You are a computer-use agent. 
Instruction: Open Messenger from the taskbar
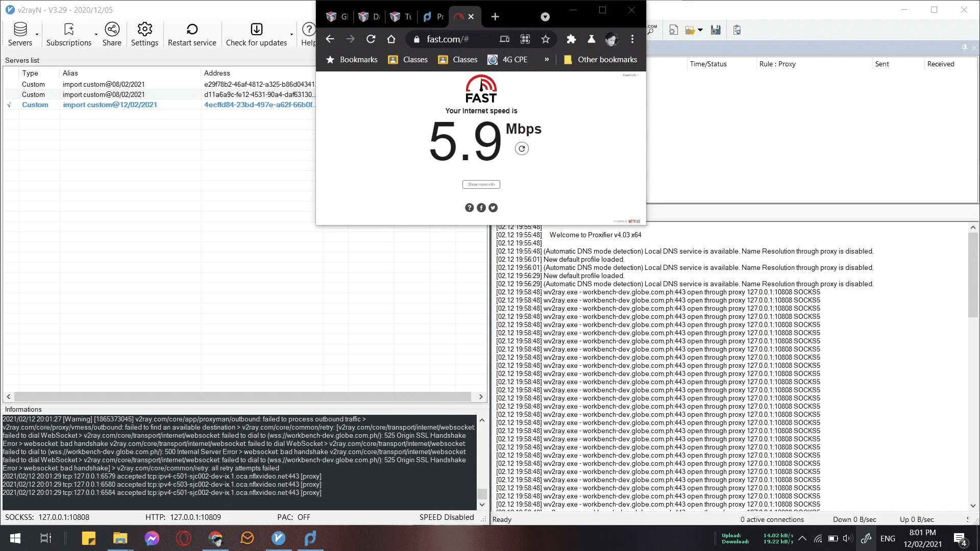(152, 538)
